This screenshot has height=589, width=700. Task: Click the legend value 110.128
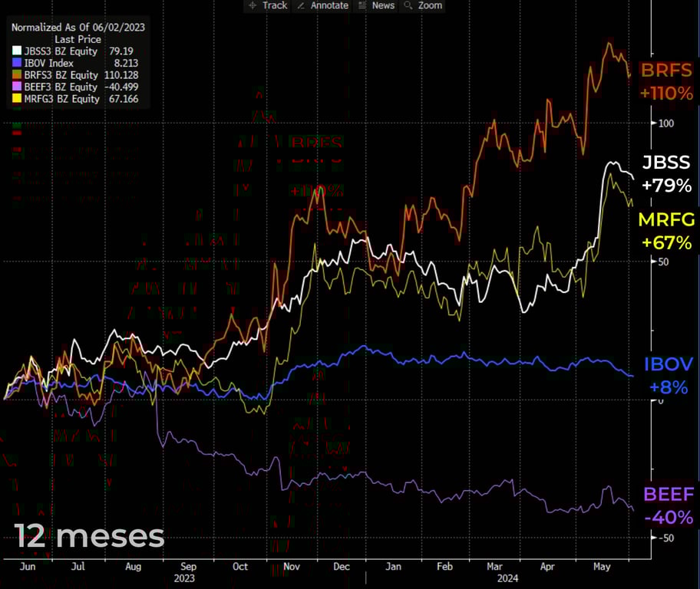tap(121, 75)
